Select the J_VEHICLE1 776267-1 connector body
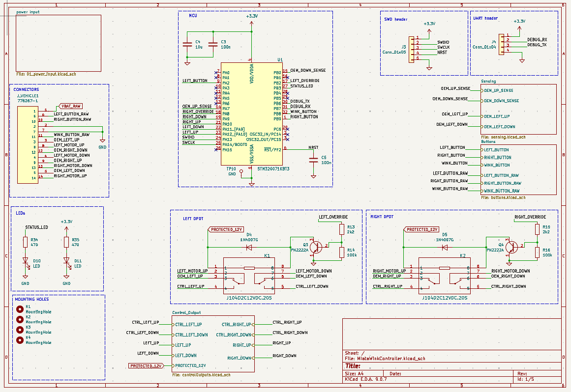The image size is (571, 392). (28, 145)
